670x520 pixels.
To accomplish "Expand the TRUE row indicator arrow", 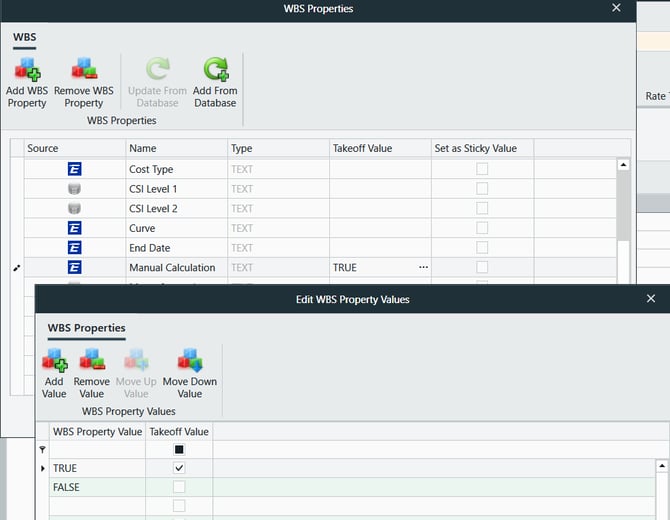I will [42, 468].
